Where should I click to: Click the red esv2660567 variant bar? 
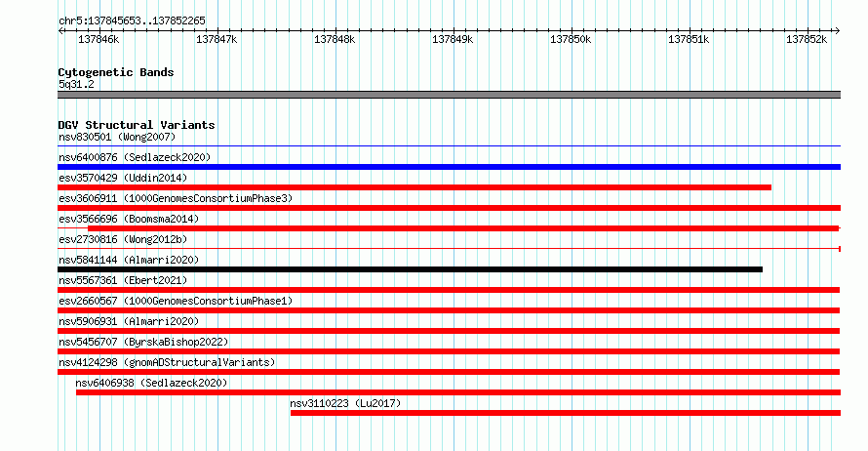[x=449, y=310]
